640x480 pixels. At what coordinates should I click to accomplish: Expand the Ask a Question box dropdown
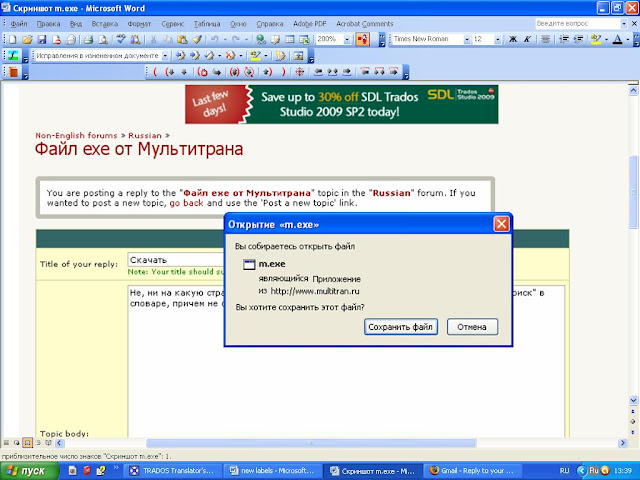pyautogui.click(x=623, y=24)
